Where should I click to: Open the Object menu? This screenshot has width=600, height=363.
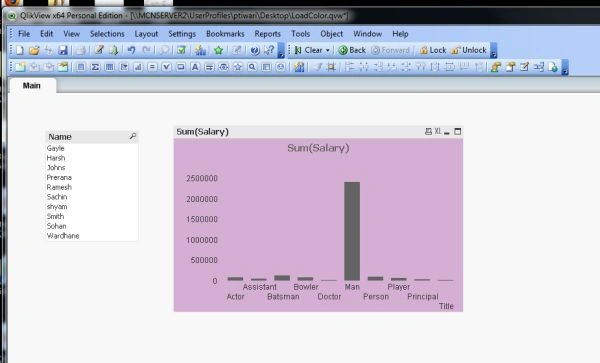click(x=331, y=34)
